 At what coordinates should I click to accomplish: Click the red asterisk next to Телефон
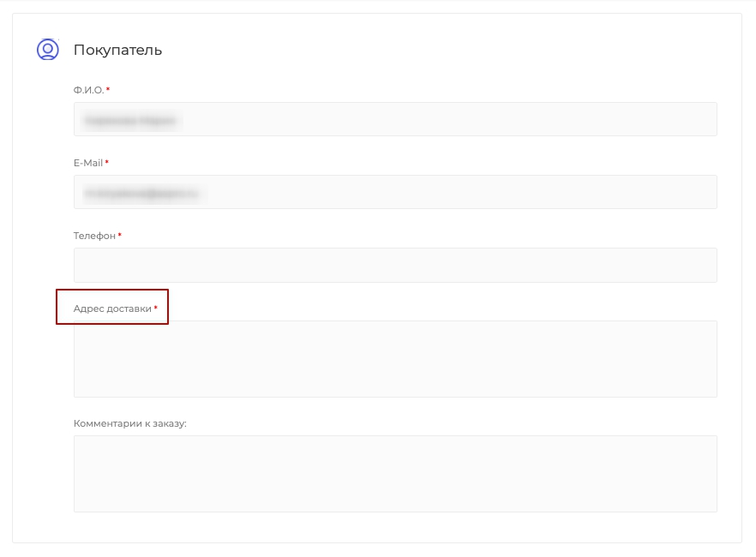pyautogui.click(x=120, y=235)
